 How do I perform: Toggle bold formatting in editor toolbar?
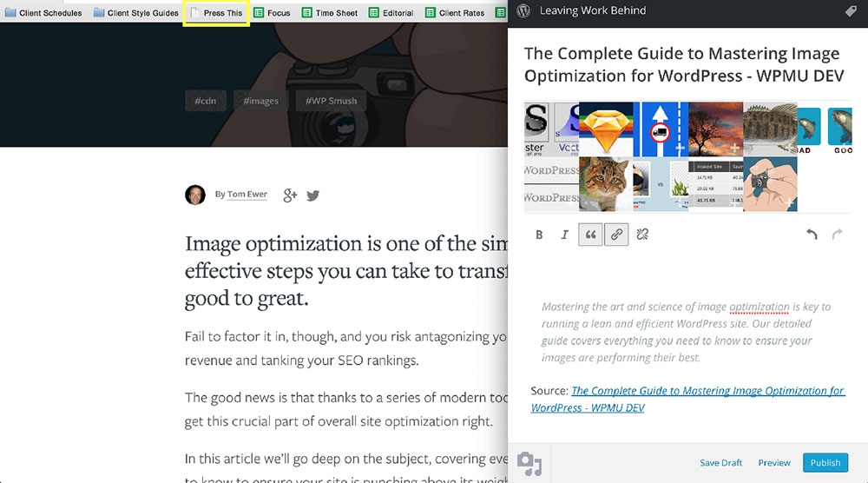coord(539,235)
